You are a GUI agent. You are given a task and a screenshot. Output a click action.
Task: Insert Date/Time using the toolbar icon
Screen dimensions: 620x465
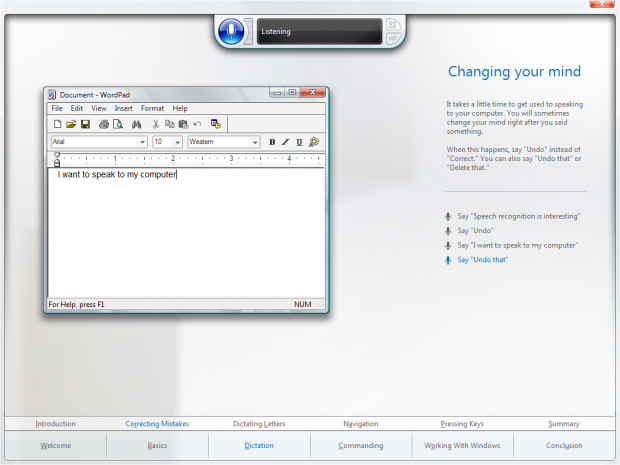coord(216,124)
